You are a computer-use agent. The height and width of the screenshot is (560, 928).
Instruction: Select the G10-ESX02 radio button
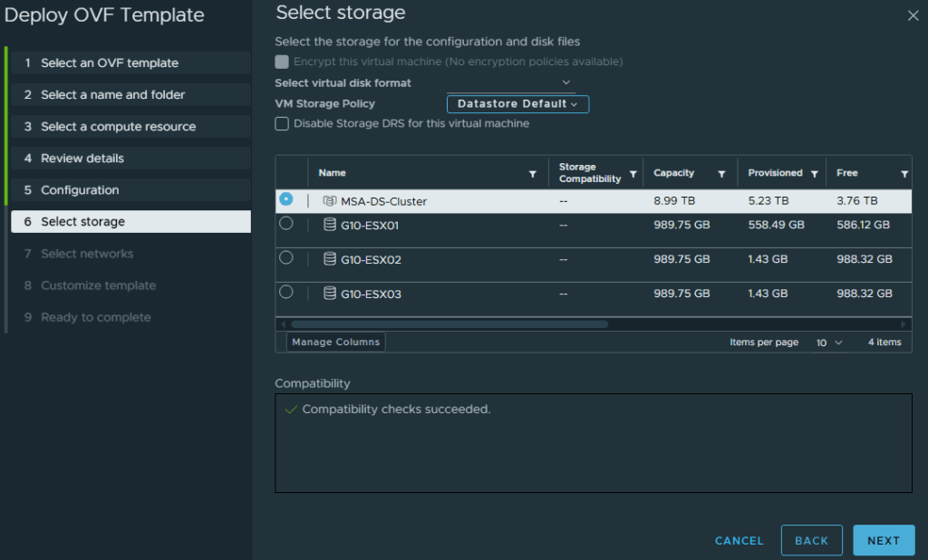point(287,258)
